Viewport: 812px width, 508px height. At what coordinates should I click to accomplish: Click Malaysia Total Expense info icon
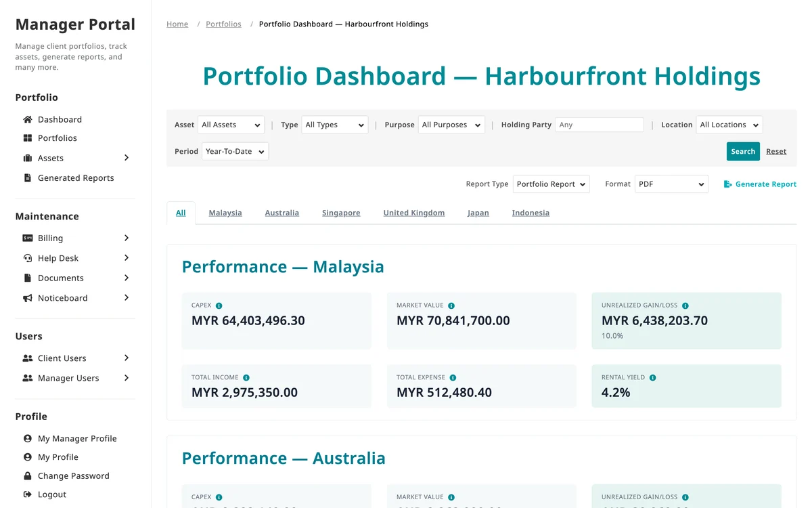point(453,378)
